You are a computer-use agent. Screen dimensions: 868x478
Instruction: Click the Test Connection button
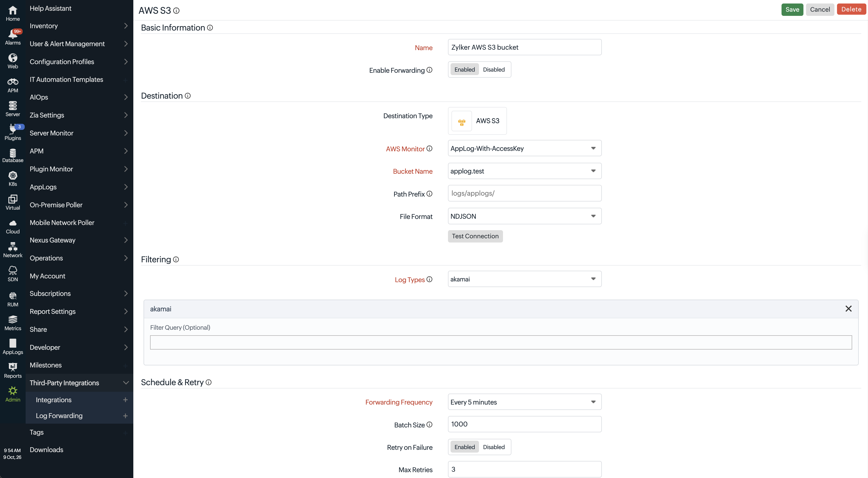pos(475,236)
